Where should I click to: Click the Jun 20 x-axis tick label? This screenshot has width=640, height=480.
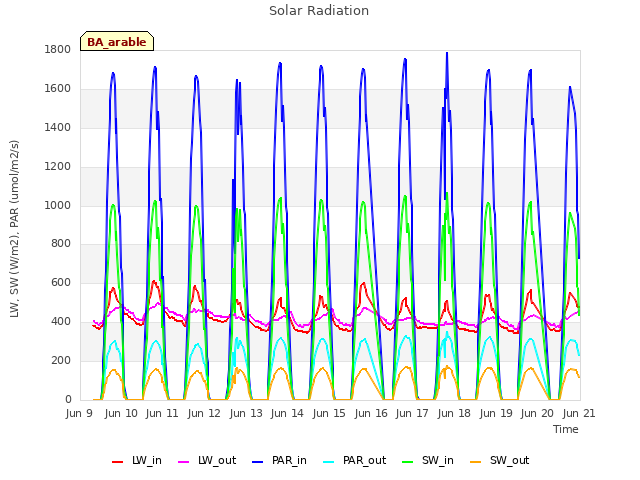coord(537,413)
